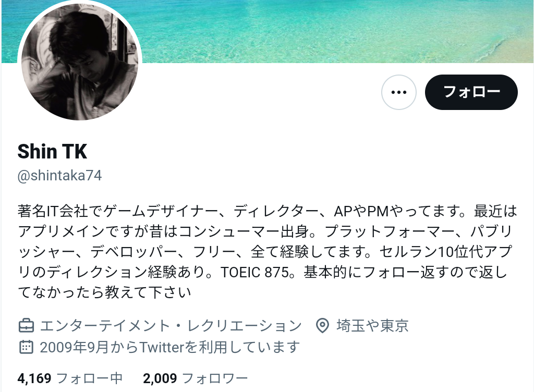Click the フォロワー label

pos(215,378)
